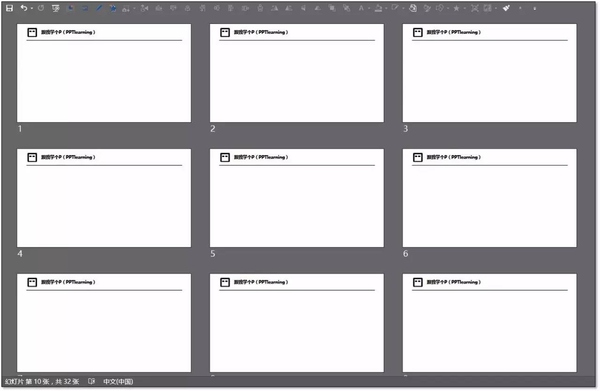
Task: Select slide thumbnail number 1
Action: point(104,73)
